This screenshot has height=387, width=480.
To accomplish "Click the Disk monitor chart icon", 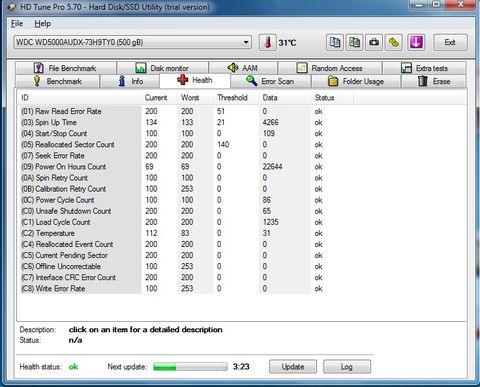I will 141,68.
